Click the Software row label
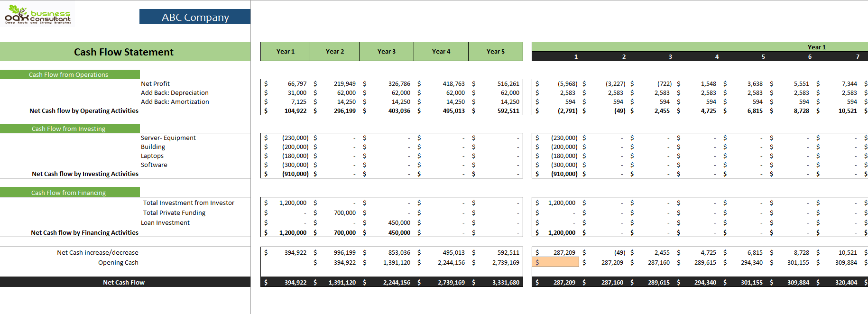The height and width of the screenshot is (314, 868). tap(154, 165)
